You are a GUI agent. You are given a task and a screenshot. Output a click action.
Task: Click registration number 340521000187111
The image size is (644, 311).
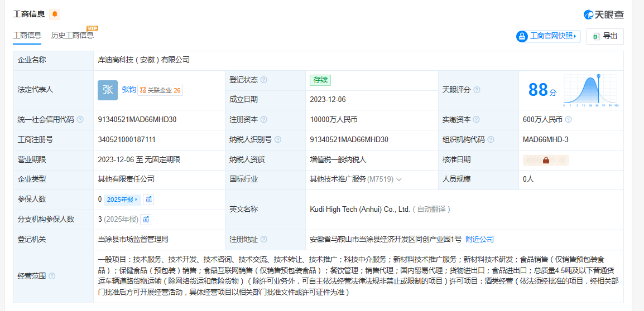click(x=127, y=139)
